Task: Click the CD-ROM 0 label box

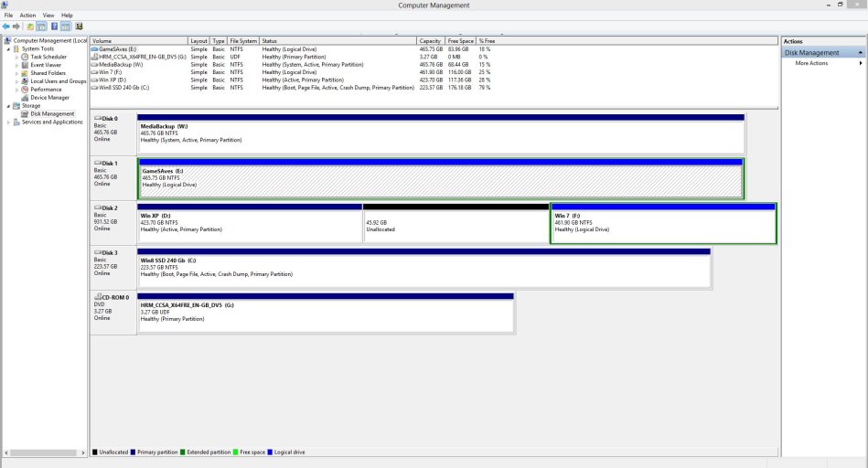Action: tap(113, 314)
